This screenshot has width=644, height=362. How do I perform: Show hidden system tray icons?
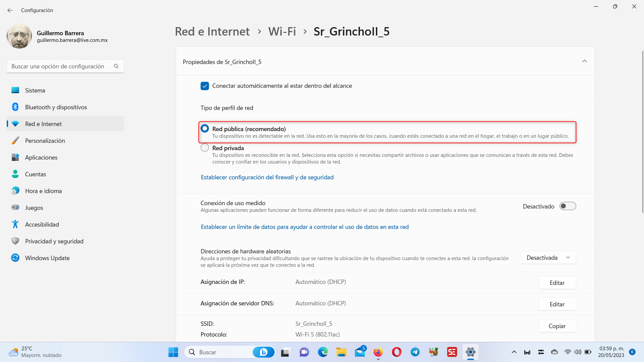514,352
